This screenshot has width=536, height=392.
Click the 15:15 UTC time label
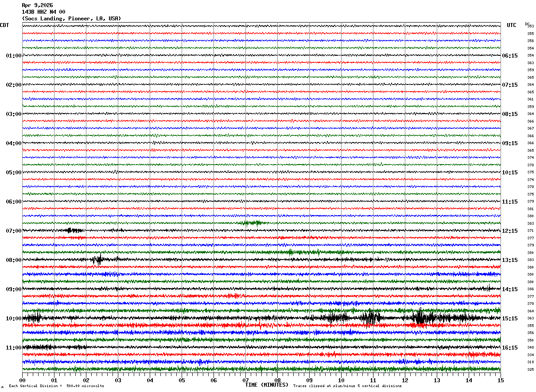[510, 319]
